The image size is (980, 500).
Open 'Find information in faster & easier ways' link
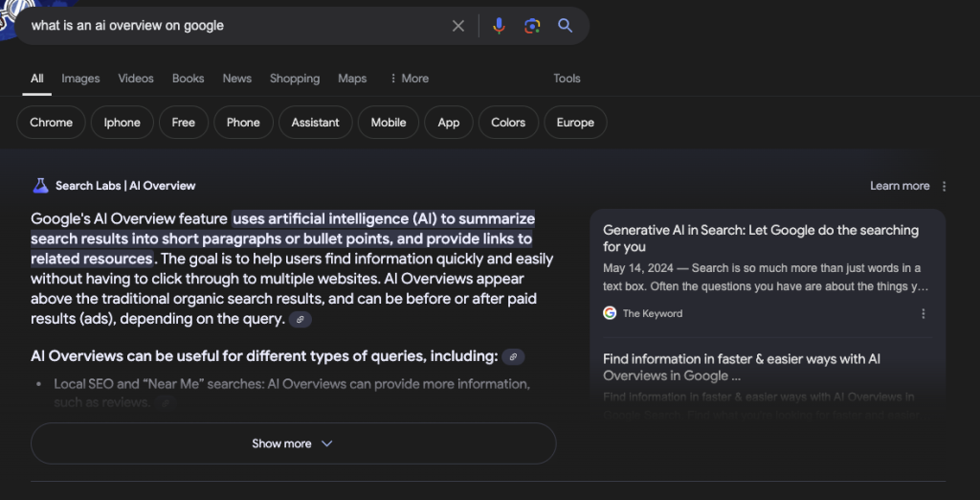point(742,367)
